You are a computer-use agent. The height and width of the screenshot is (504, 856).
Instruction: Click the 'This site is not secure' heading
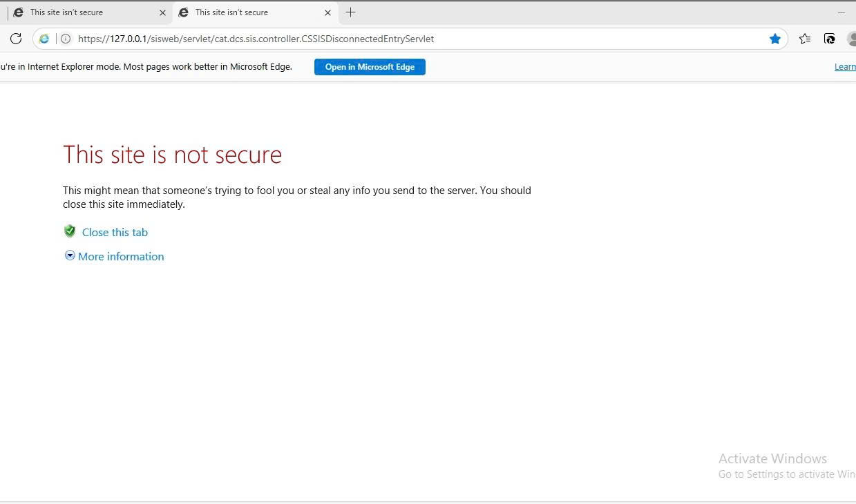172,154
